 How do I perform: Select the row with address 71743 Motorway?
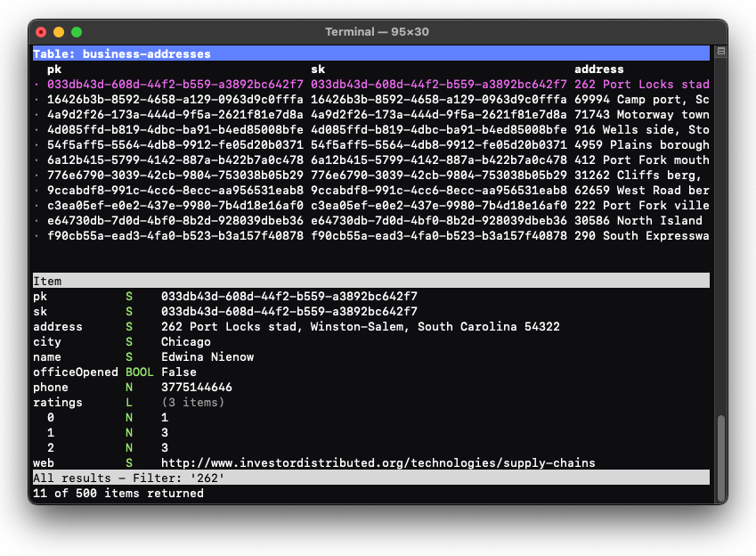pyautogui.click(x=641, y=115)
